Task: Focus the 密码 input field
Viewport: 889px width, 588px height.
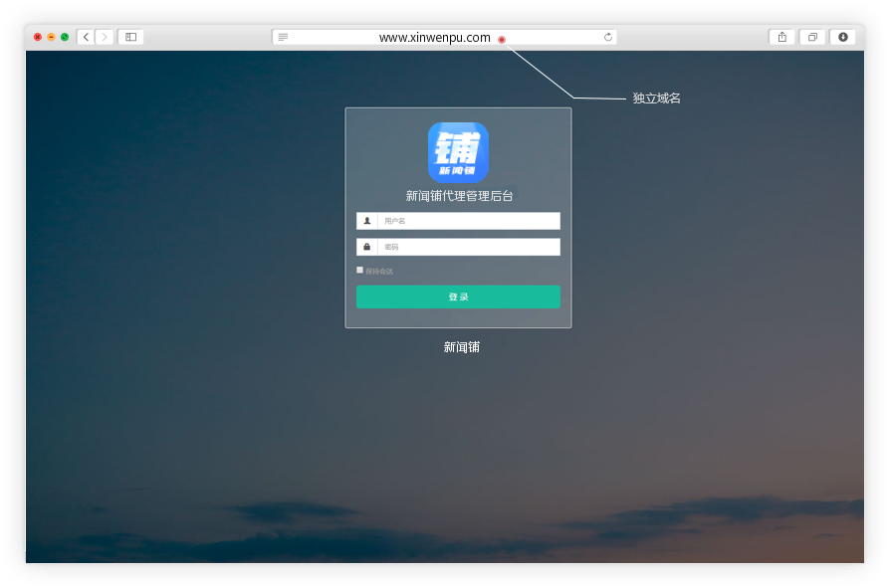Action: point(468,247)
